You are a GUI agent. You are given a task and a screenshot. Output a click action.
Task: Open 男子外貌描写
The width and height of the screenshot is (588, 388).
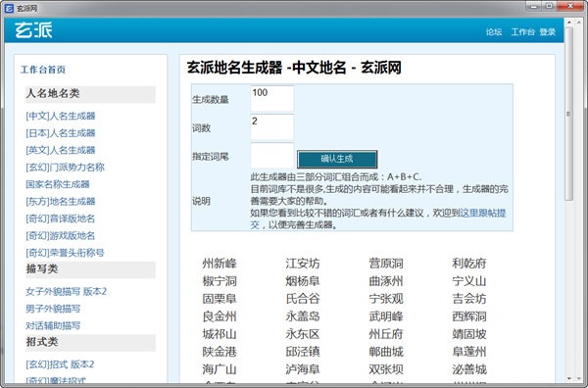[x=53, y=309]
